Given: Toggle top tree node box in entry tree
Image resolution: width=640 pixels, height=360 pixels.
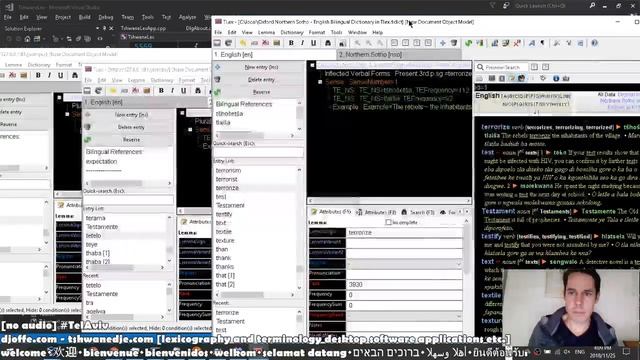Looking at the screenshot, I should tap(312, 65).
